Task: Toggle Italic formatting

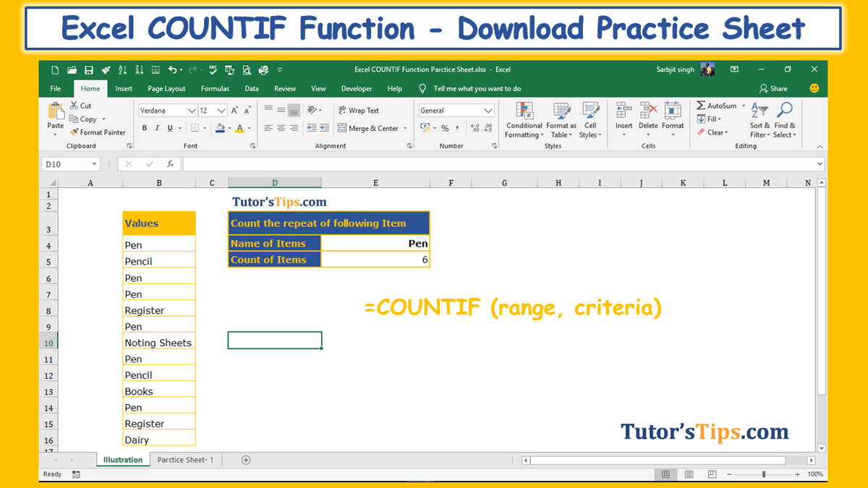Action: point(157,128)
